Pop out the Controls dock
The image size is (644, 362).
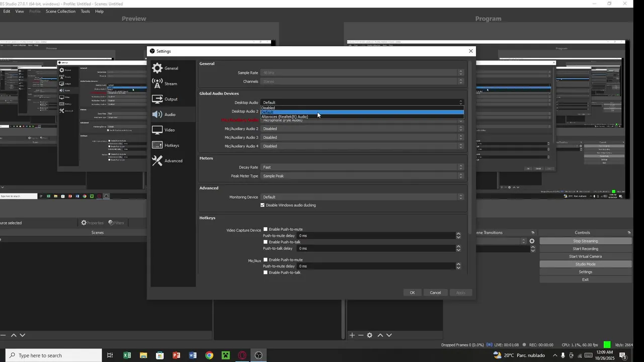coord(629,232)
